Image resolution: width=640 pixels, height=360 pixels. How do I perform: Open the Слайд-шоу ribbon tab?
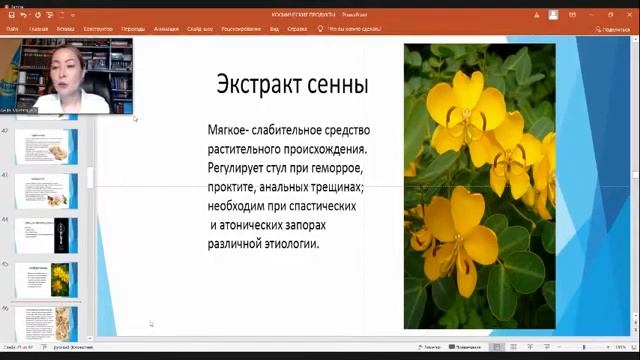[200, 29]
